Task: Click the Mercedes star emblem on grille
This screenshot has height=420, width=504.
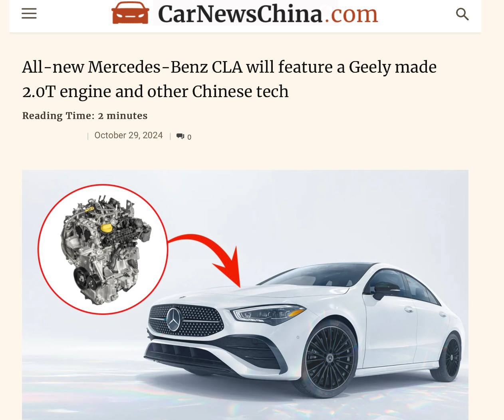Action: [x=174, y=320]
